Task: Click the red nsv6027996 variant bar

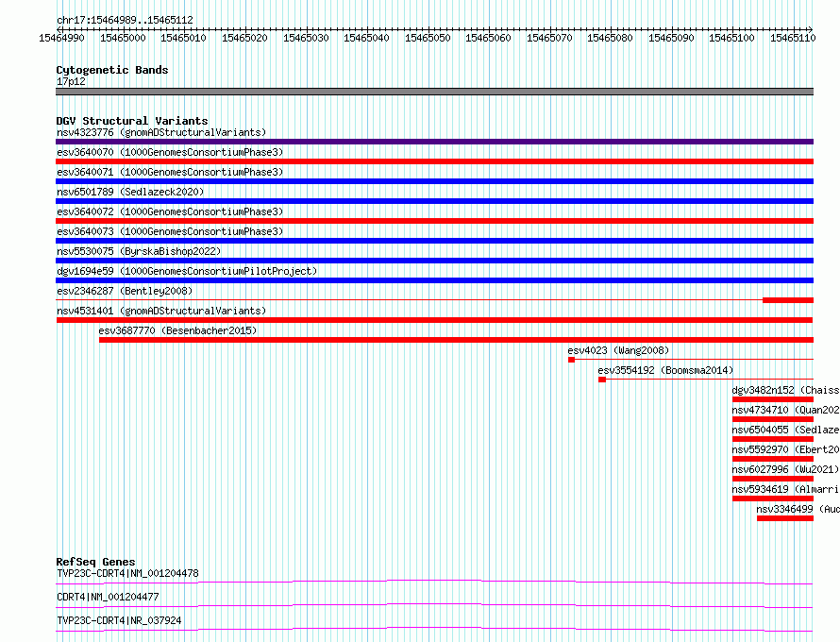Action: point(773,479)
